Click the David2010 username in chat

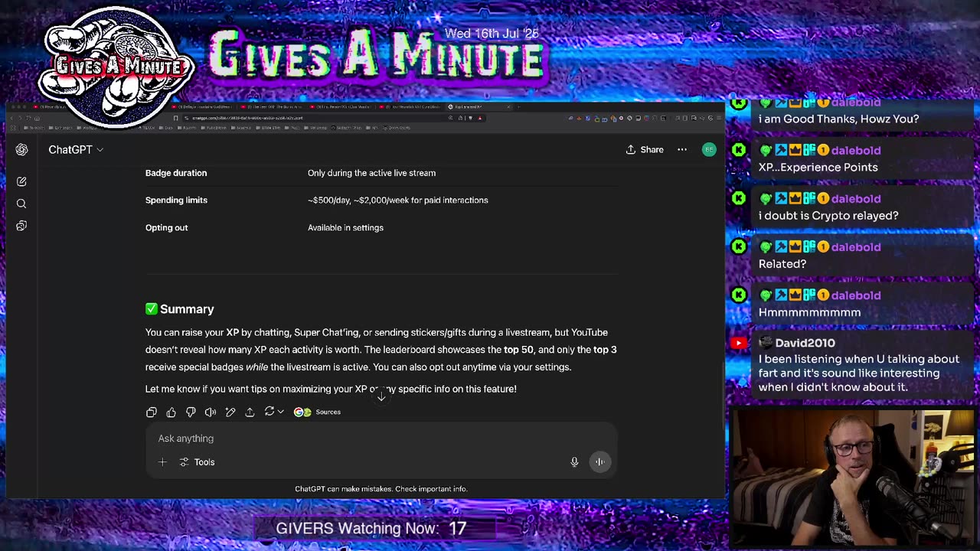click(805, 343)
